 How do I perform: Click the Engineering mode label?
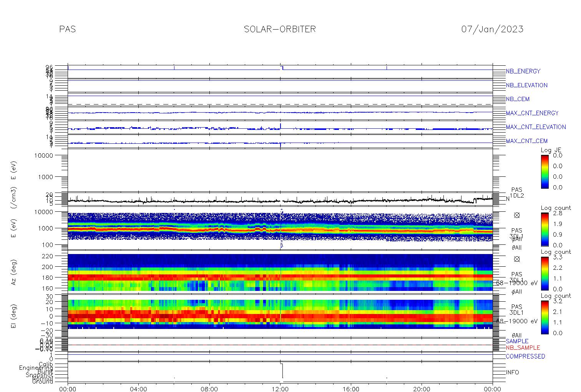point(37,368)
